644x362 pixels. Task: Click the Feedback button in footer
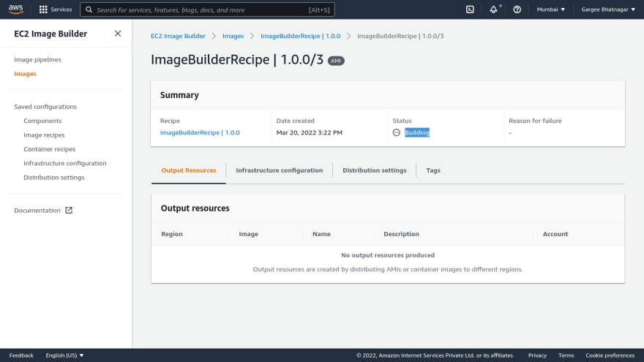pyautogui.click(x=21, y=355)
